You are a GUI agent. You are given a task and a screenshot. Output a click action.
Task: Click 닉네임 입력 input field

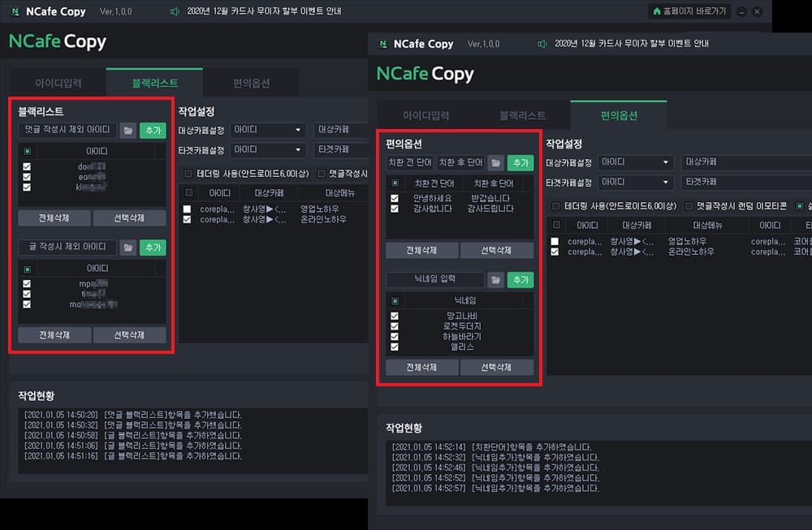[x=435, y=279]
